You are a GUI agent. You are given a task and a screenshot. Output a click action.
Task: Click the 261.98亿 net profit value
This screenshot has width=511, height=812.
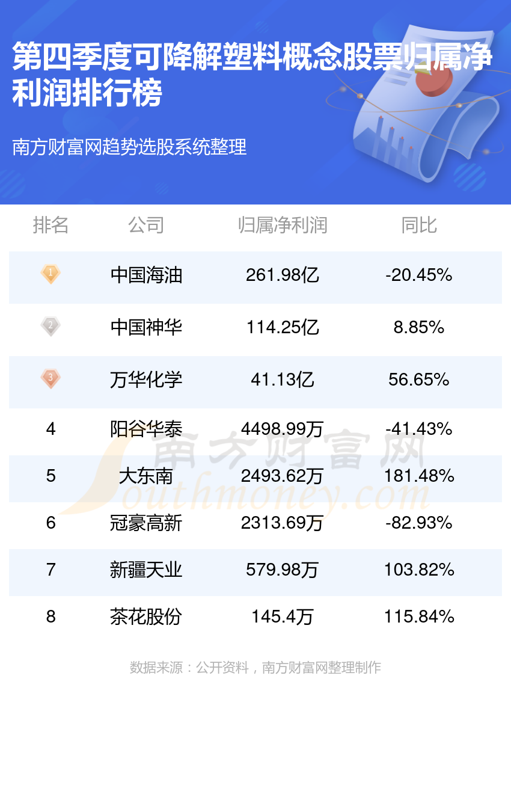coord(283,275)
